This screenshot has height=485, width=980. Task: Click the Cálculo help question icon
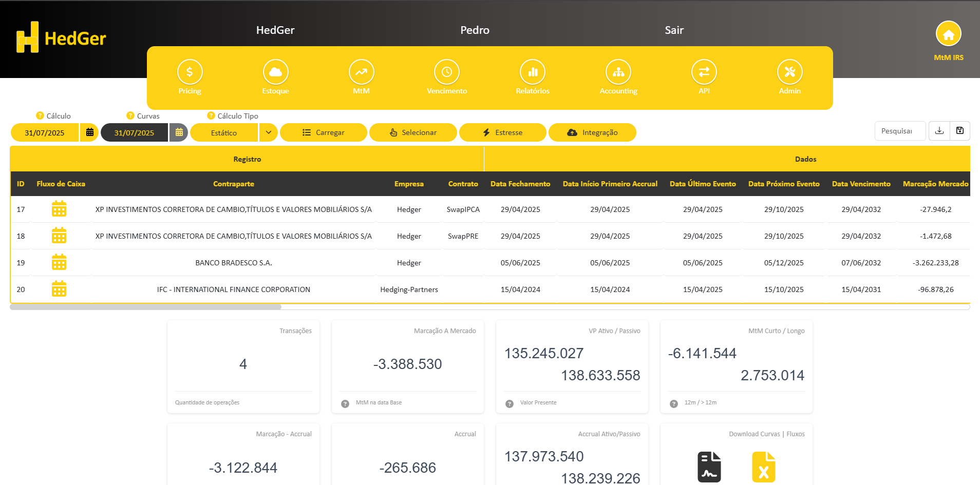coord(40,116)
